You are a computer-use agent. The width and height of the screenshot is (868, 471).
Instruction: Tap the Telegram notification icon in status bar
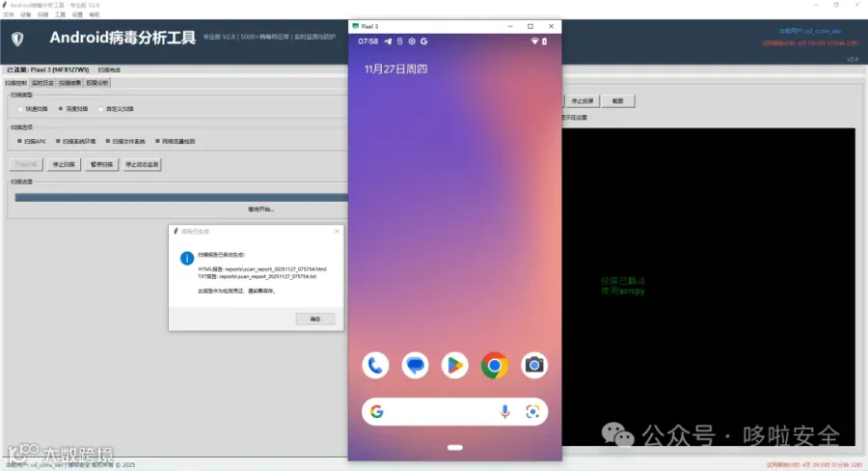(388, 42)
